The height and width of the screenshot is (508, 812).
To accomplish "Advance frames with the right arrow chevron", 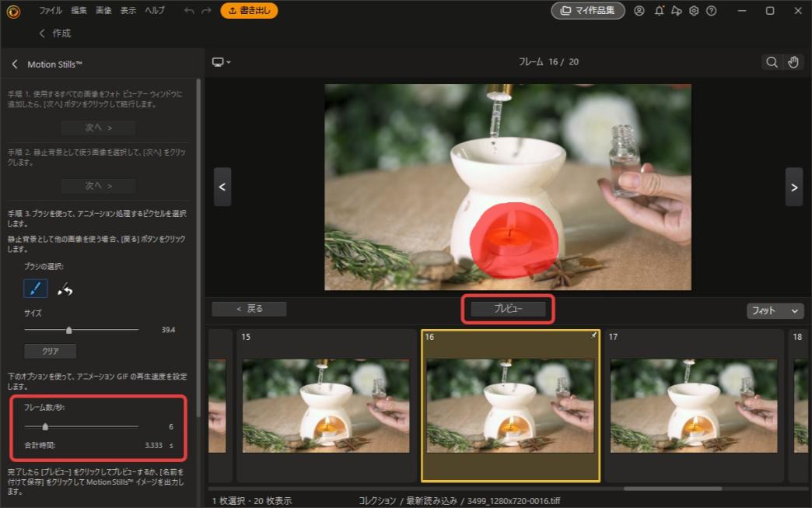I will [794, 187].
